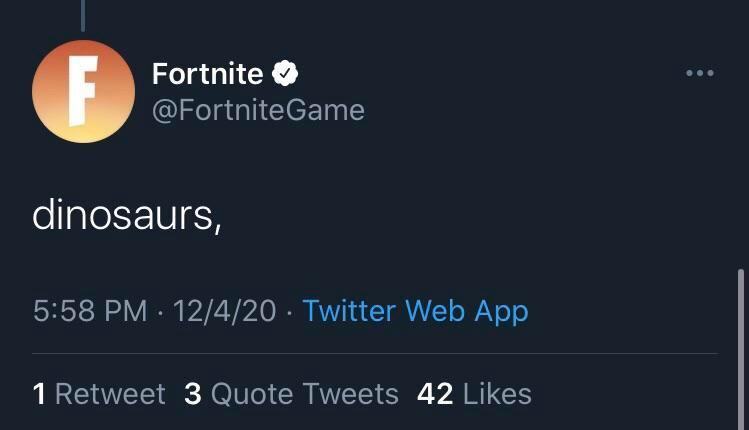Click the Fortnite display name
Viewport: 749px width, 430px height.
[207, 73]
